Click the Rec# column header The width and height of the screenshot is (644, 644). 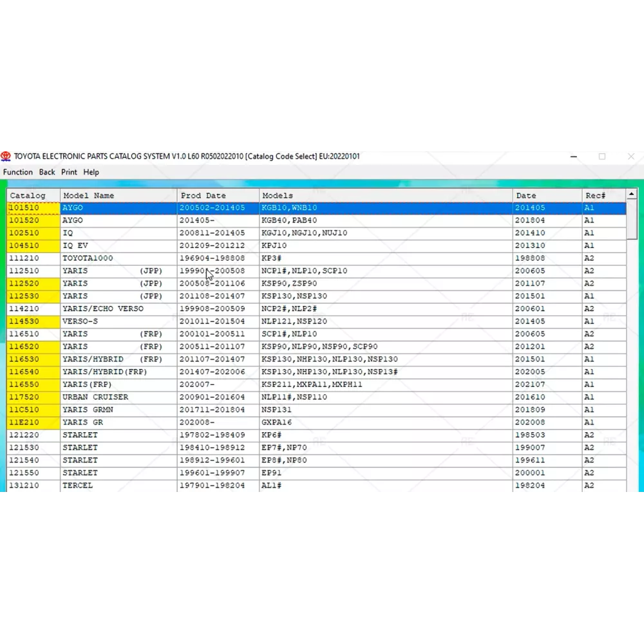pos(603,195)
